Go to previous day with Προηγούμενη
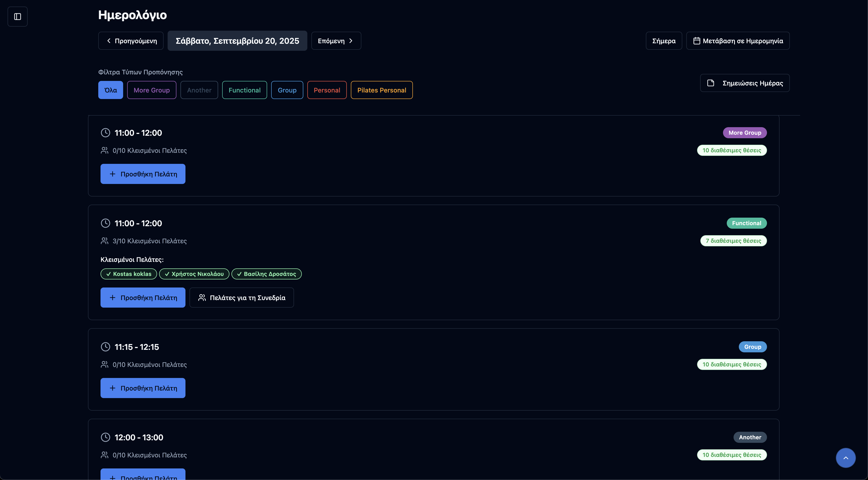The height and width of the screenshot is (480, 868). click(131, 41)
